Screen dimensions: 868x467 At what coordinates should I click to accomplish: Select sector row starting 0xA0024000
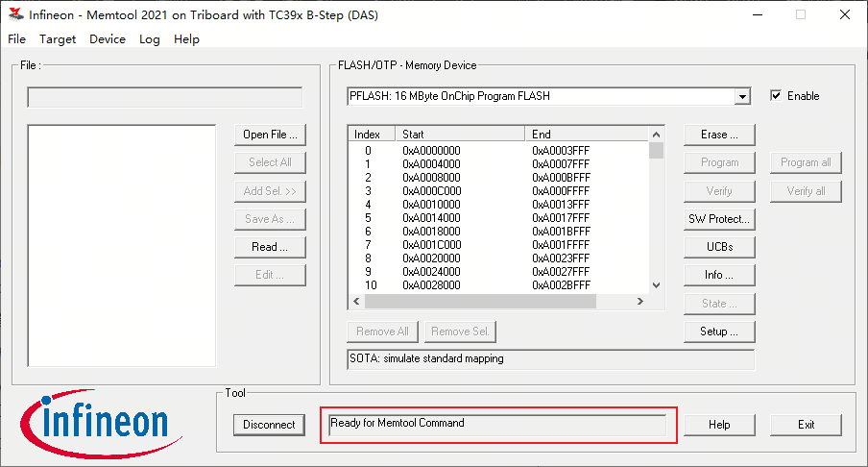498,271
